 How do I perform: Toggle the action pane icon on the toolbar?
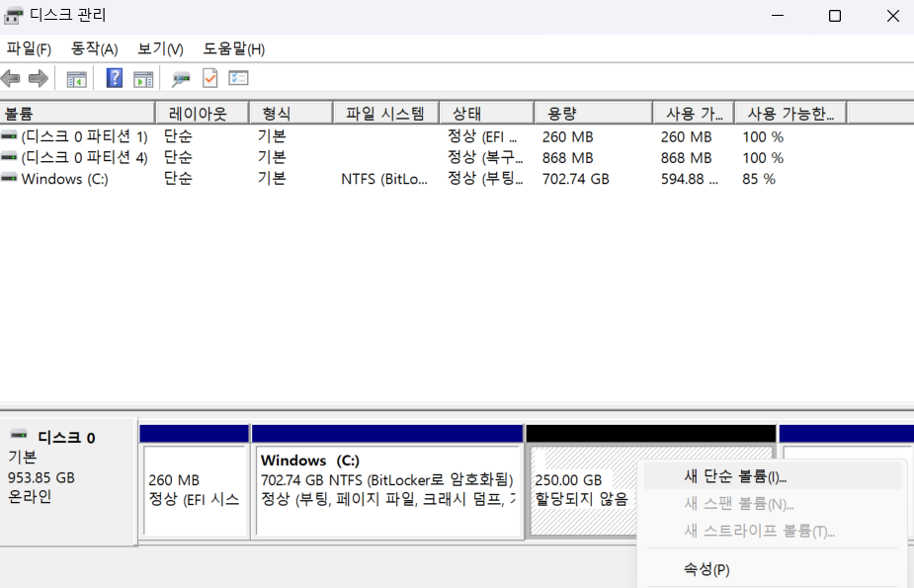coord(142,78)
